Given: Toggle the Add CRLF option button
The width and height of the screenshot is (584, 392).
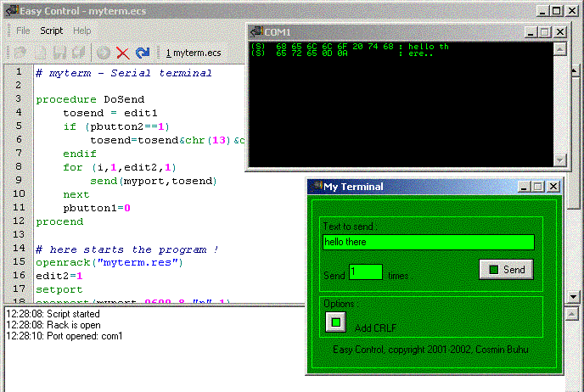Looking at the screenshot, I should coord(335,322).
